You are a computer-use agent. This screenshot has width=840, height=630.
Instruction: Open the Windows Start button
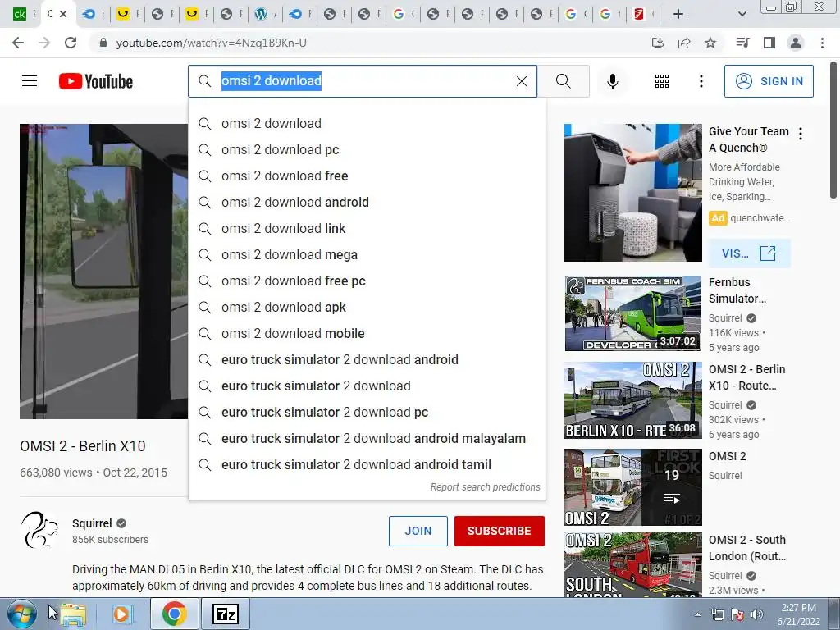[20, 614]
